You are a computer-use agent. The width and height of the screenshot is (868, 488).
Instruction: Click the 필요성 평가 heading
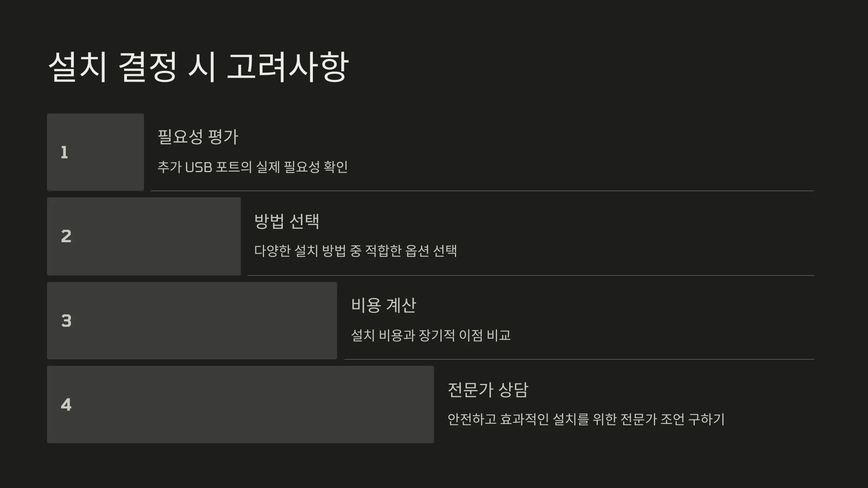pos(198,137)
